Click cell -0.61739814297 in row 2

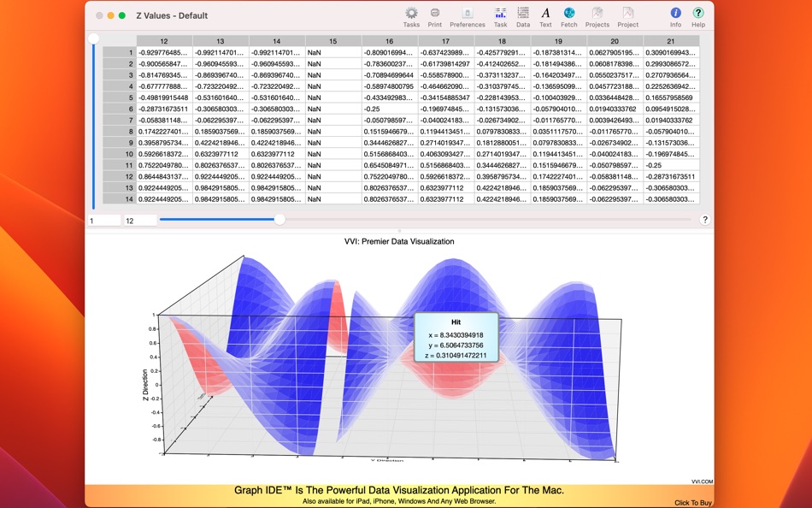point(446,64)
